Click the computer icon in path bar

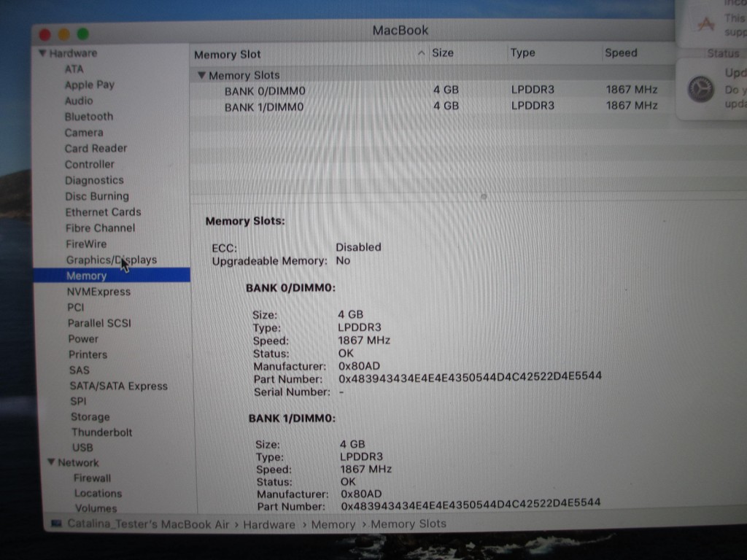tap(57, 524)
